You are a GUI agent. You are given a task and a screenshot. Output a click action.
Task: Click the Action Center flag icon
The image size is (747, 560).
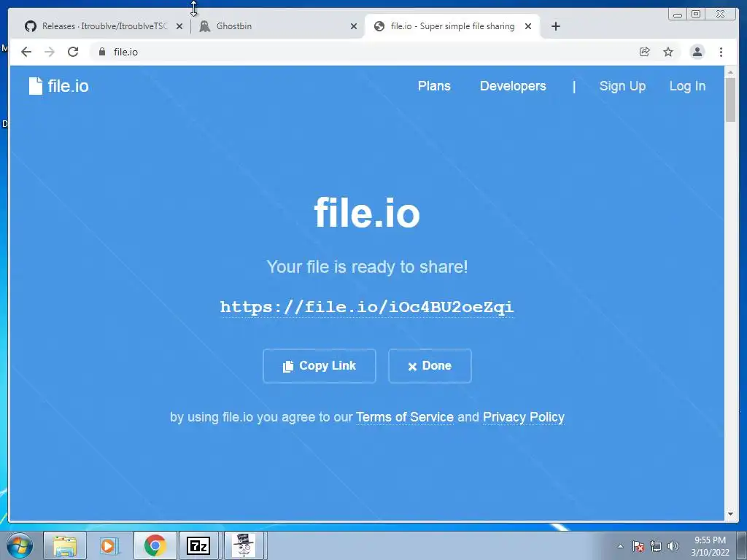click(x=638, y=546)
